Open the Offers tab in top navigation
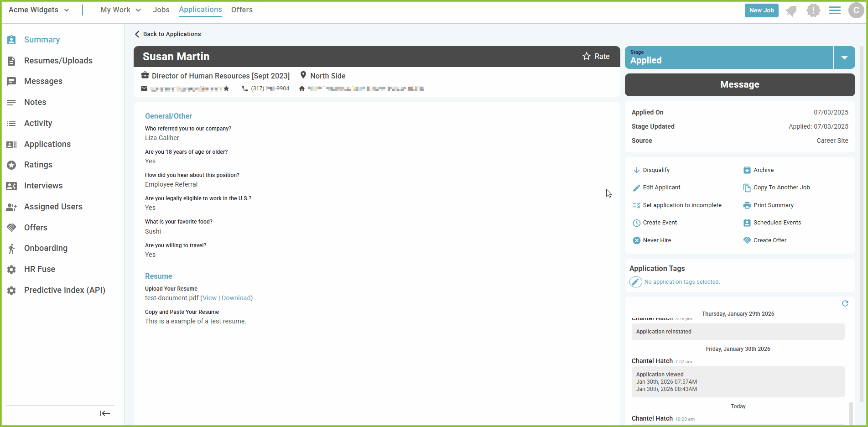The height and width of the screenshot is (427, 868). point(242,10)
